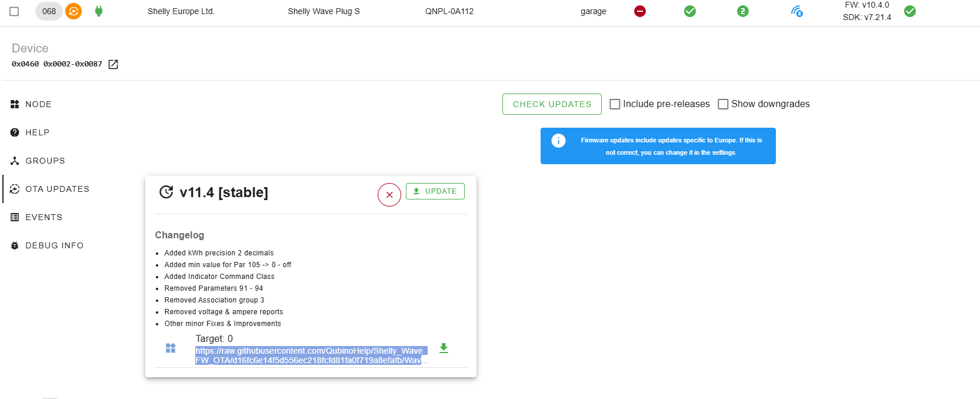The height and width of the screenshot is (399, 980).
Task: Click the CHECK UPDATES button
Action: (x=552, y=104)
